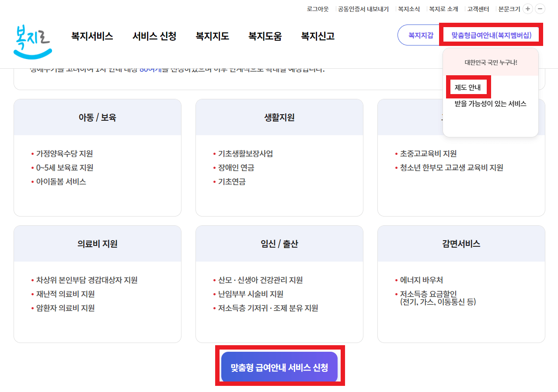Open the 맞춤형급여안내(복지멤버십) dropdown
This screenshot has height=392, width=558.
[x=491, y=35]
